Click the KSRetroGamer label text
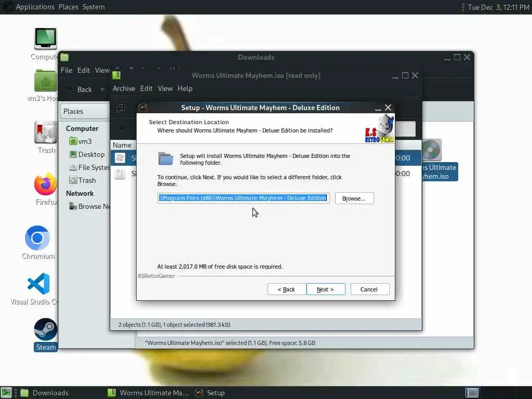Viewport: 532px width, 399px height. click(156, 276)
